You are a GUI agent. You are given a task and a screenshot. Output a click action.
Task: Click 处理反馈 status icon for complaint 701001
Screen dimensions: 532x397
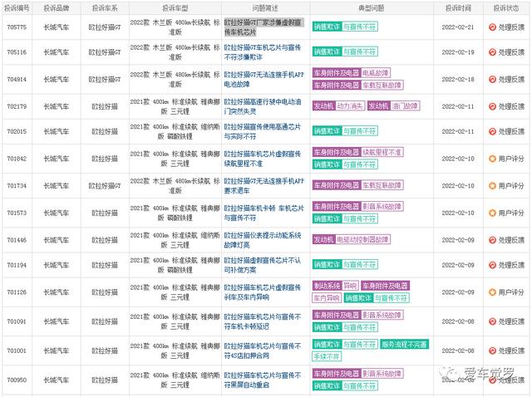[492, 350]
